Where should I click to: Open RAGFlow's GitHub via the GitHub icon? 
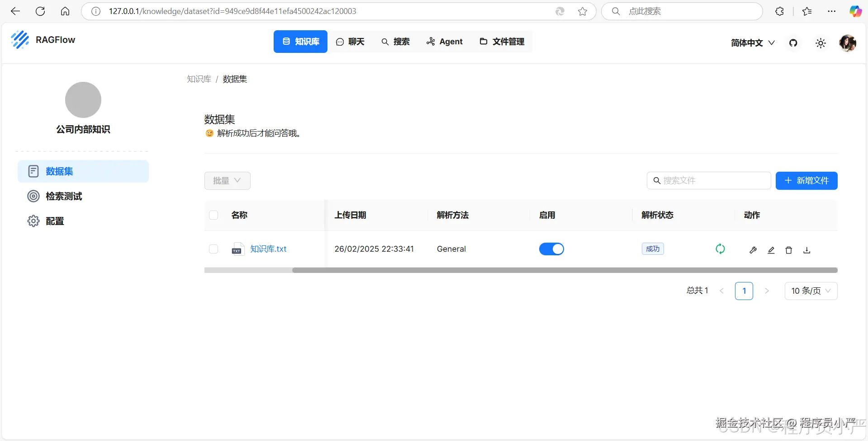pyautogui.click(x=793, y=43)
